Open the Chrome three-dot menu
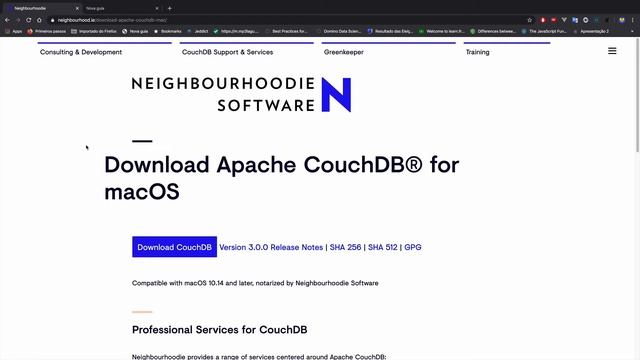 (633, 20)
